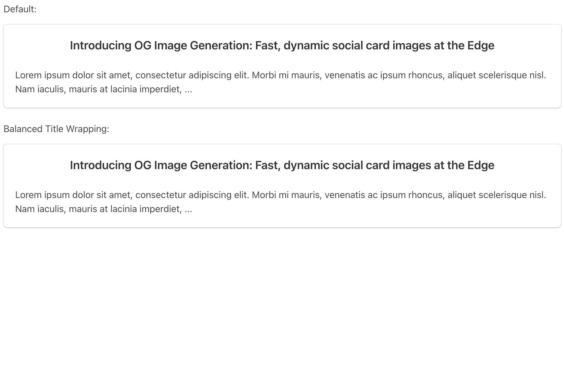Click the word "Introducing" in the second card title
Viewport: 564px width, 392px height.
[x=101, y=165]
